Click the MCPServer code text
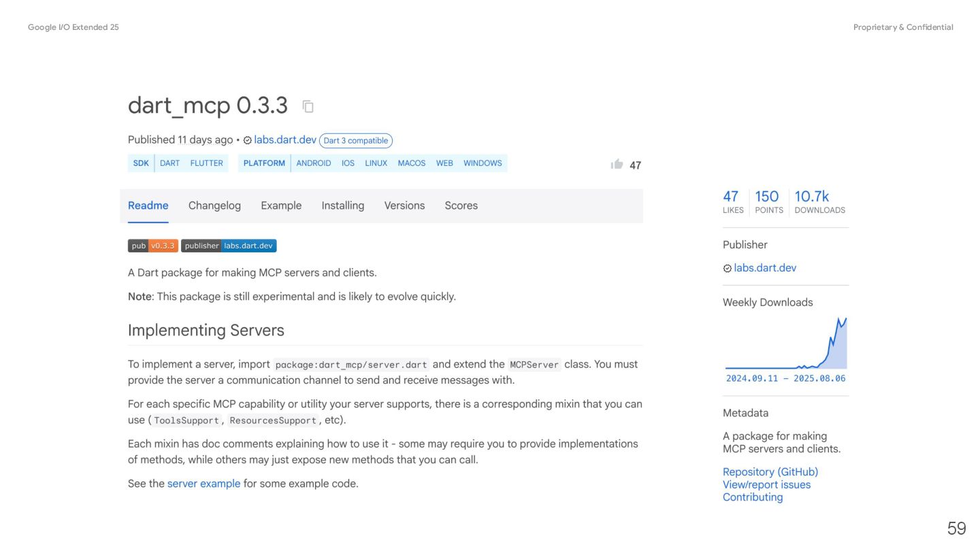 [x=534, y=365]
